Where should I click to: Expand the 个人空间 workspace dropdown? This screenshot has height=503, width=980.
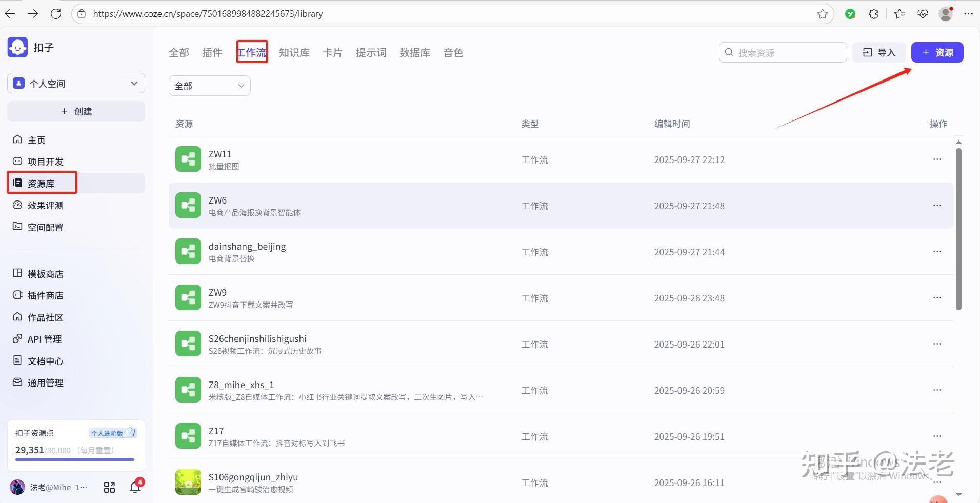76,83
